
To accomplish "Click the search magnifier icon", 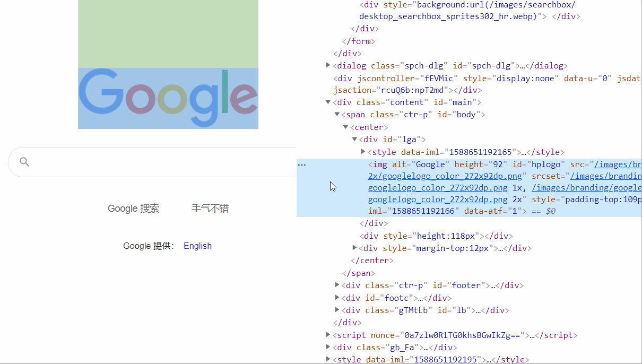I will 24,162.
